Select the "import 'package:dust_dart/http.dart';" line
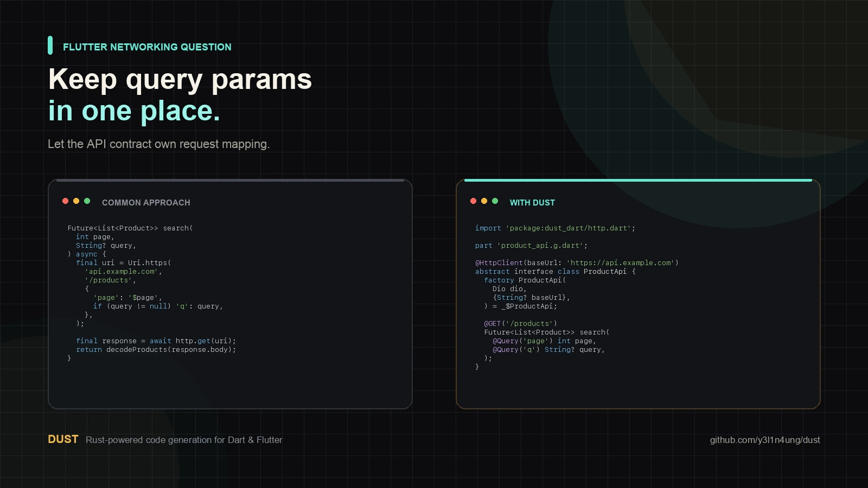868x488 pixels. pyautogui.click(x=555, y=228)
